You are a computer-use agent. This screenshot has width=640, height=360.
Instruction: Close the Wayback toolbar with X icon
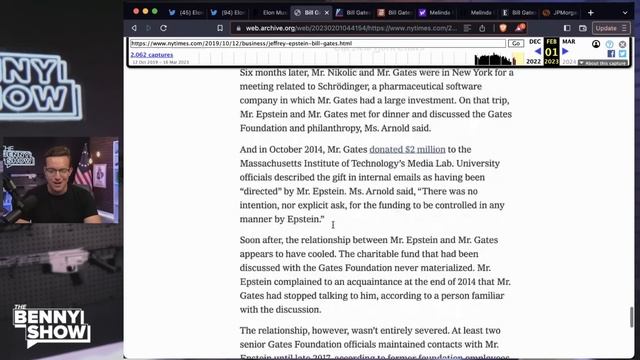pos(622,44)
